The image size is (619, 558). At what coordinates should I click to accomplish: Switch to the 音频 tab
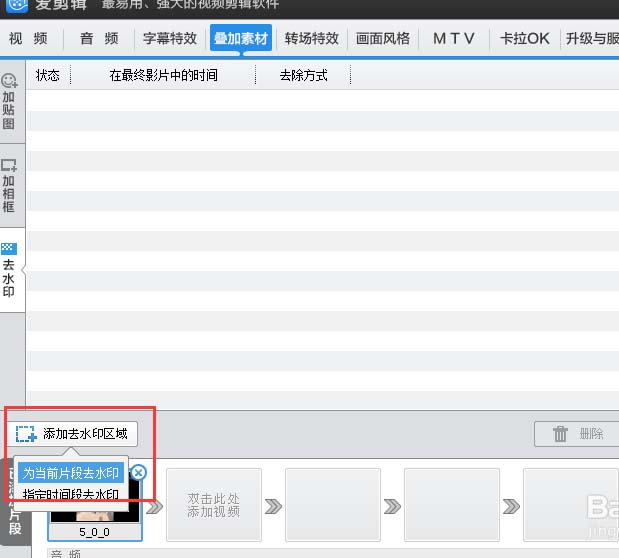pos(99,39)
